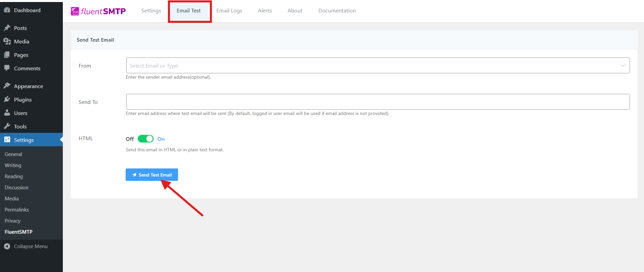Select the On label of HTML switch

[x=161, y=139]
